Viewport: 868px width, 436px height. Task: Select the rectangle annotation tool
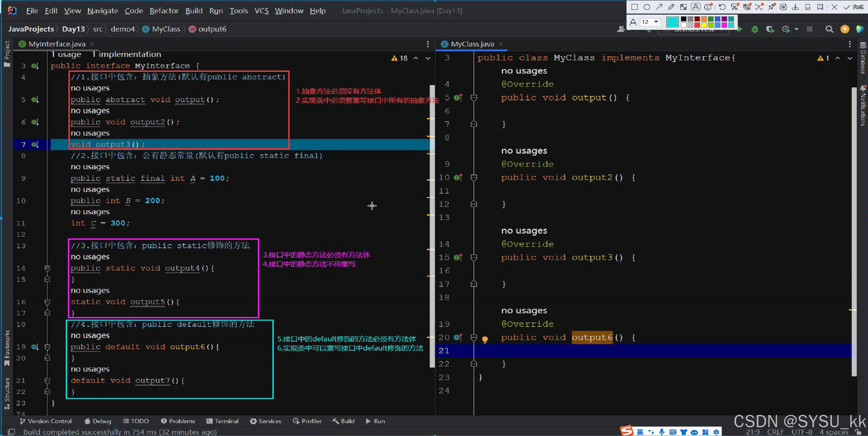click(634, 7)
